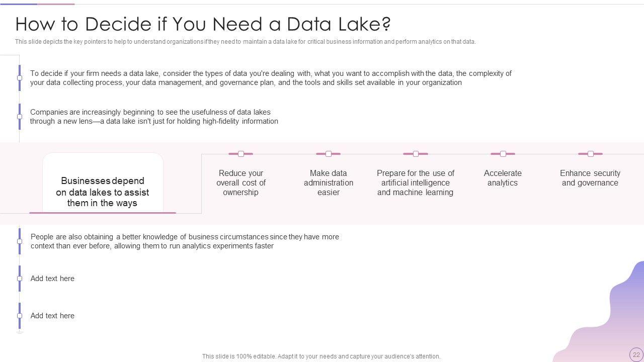Click the slide title How to Decide

tap(203, 24)
